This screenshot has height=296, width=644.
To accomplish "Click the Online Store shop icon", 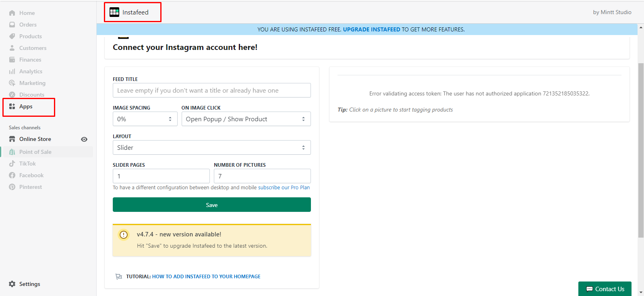I will point(12,139).
